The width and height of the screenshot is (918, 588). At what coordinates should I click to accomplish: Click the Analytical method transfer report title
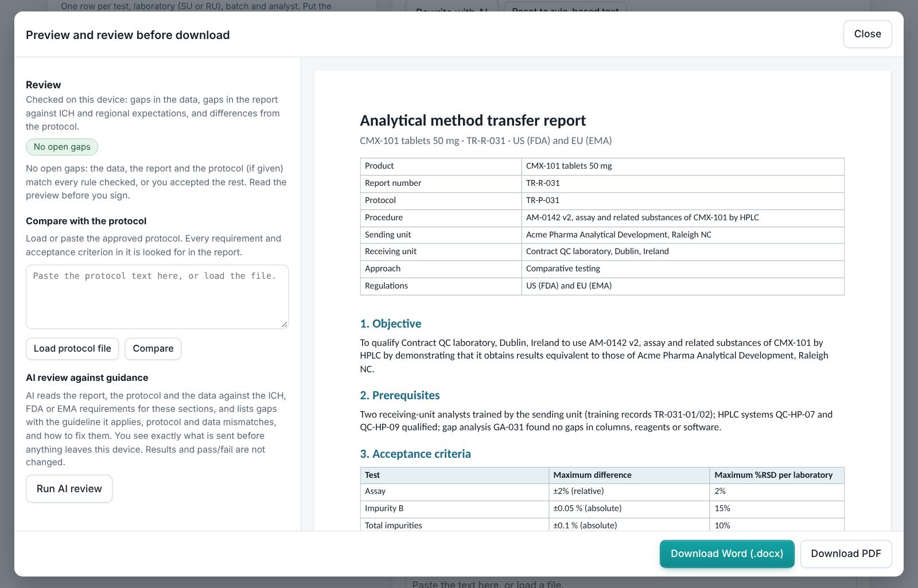pos(473,120)
